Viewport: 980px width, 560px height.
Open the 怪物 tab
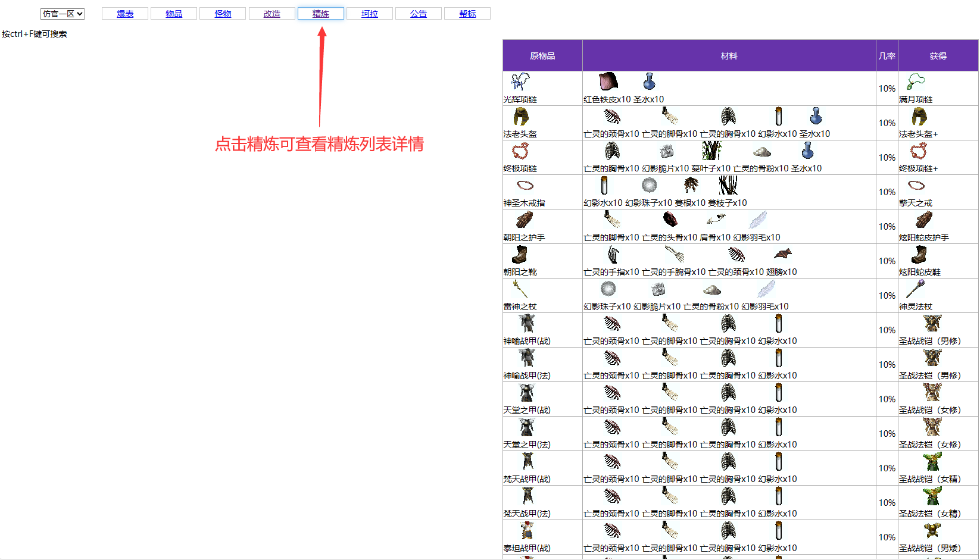click(223, 14)
